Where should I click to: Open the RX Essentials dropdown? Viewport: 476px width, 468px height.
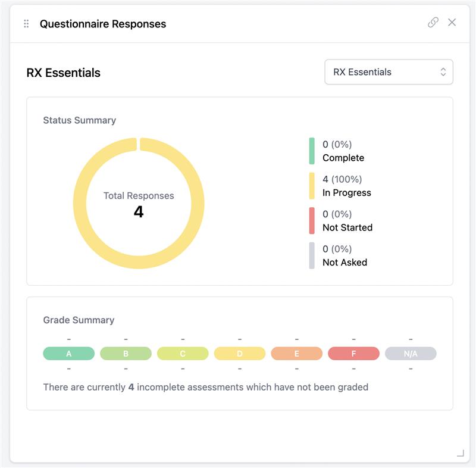click(x=388, y=72)
